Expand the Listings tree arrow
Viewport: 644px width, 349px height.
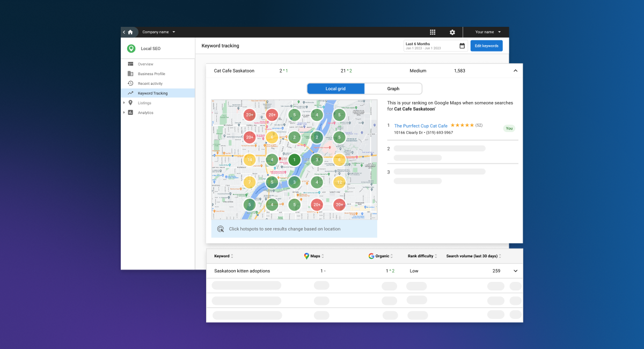[124, 103]
